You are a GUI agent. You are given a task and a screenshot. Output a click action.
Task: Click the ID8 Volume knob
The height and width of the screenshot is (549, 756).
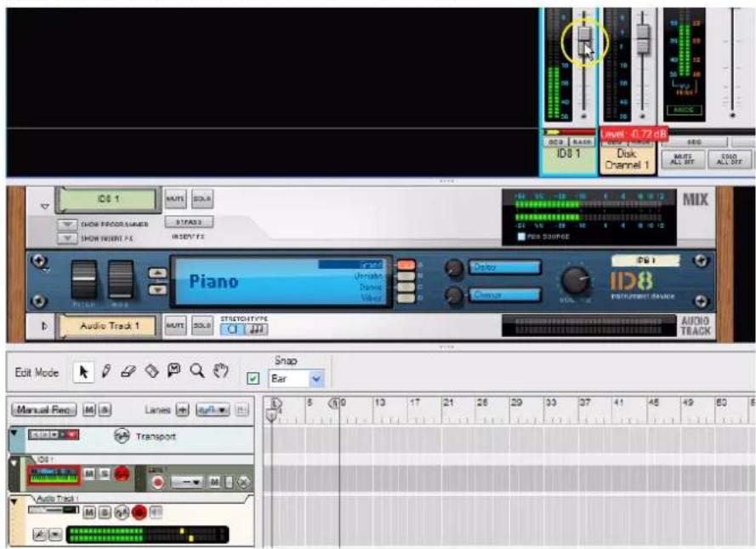[576, 280]
